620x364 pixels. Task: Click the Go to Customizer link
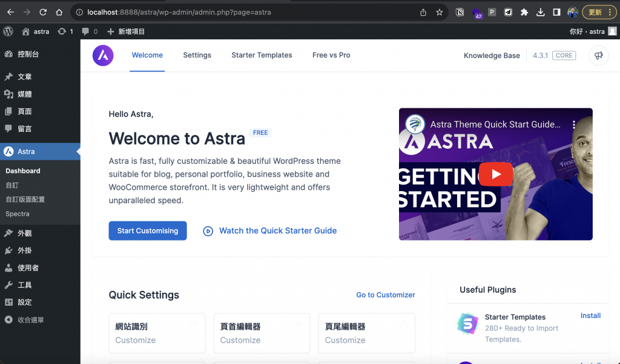pyautogui.click(x=386, y=295)
